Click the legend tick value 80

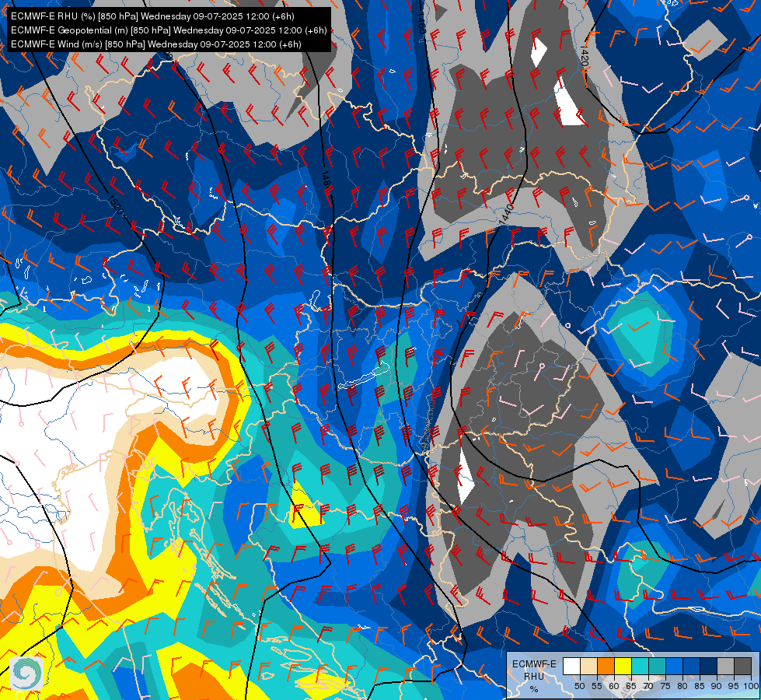[x=682, y=686]
